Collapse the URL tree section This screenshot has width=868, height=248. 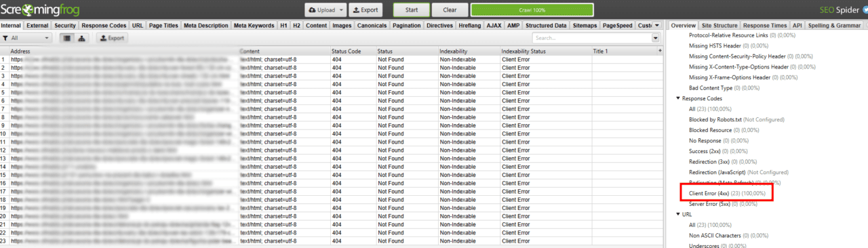(678, 214)
